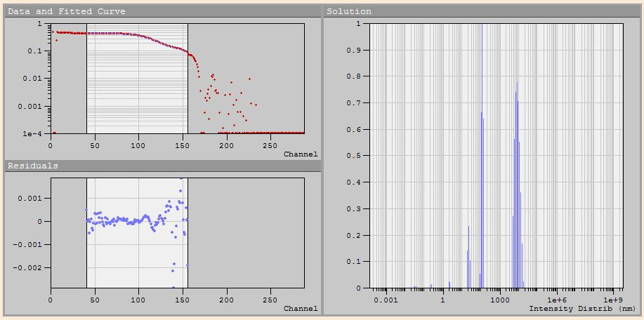Click the left fit-range cursor line in the data plot
The width and height of the screenshot is (644, 320).
pos(86,79)
